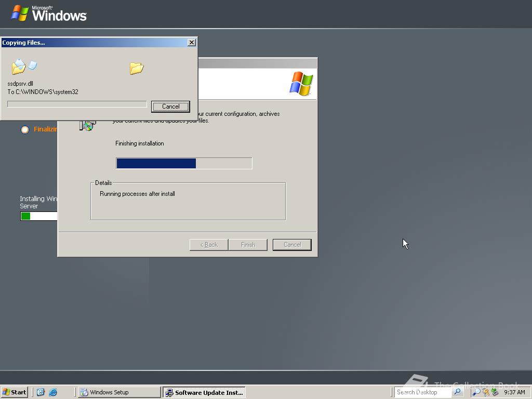532x399 pixels.
Task: Click the destination folder icon in Copying Files
Action: 137,68
